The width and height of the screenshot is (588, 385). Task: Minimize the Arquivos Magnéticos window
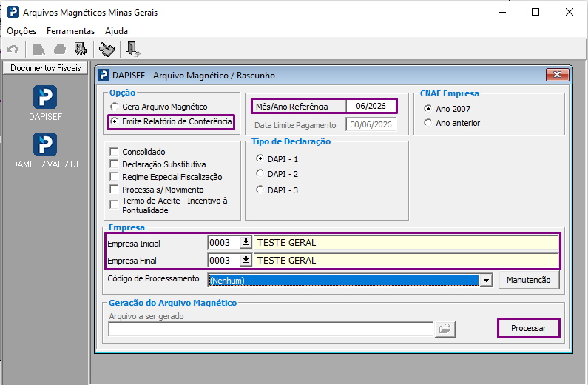(502, 12)
